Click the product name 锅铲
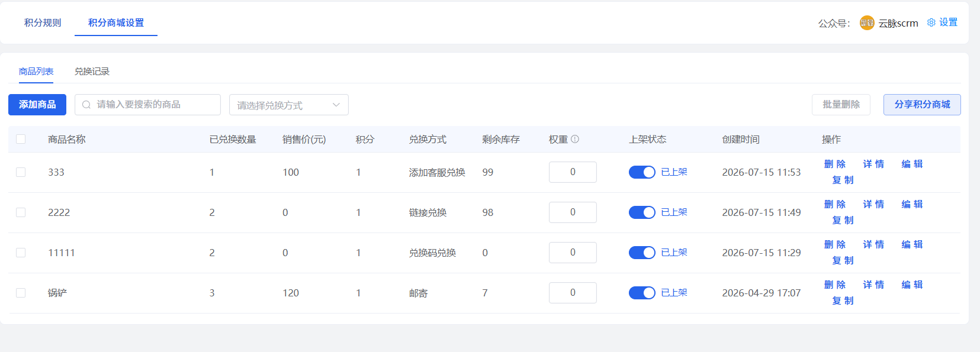Image resolution: width=980 pixels, height=352 pixels. coord(57,293)
